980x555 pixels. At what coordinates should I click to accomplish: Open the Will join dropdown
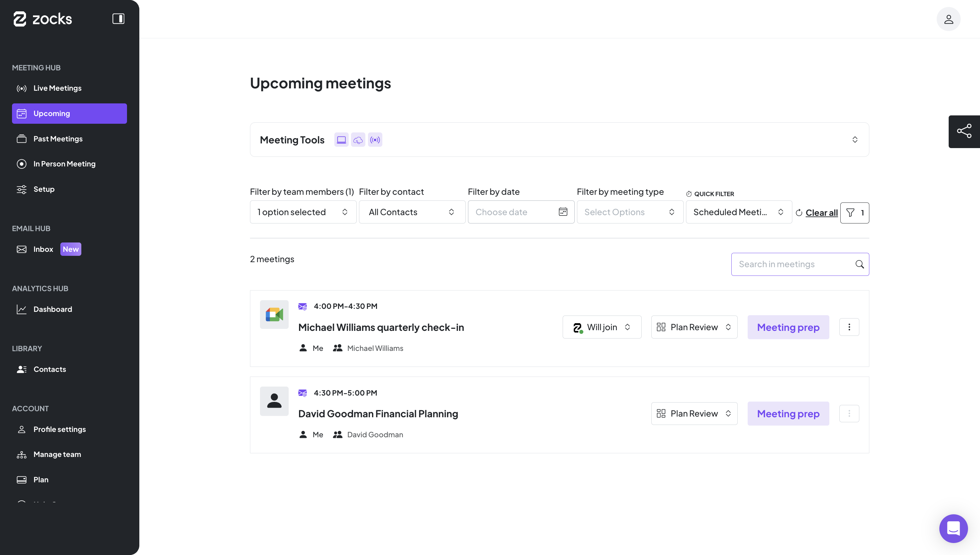[x=602, y=327]
